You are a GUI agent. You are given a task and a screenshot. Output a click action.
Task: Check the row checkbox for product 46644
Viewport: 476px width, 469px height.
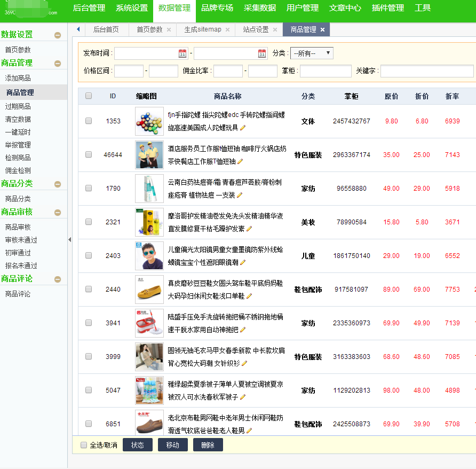point(89,155)
